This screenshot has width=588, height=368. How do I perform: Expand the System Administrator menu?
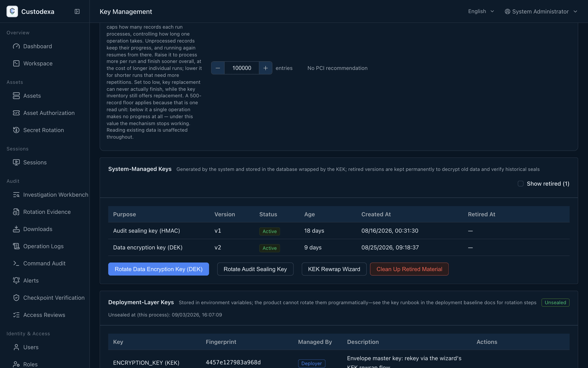(541, 12)
